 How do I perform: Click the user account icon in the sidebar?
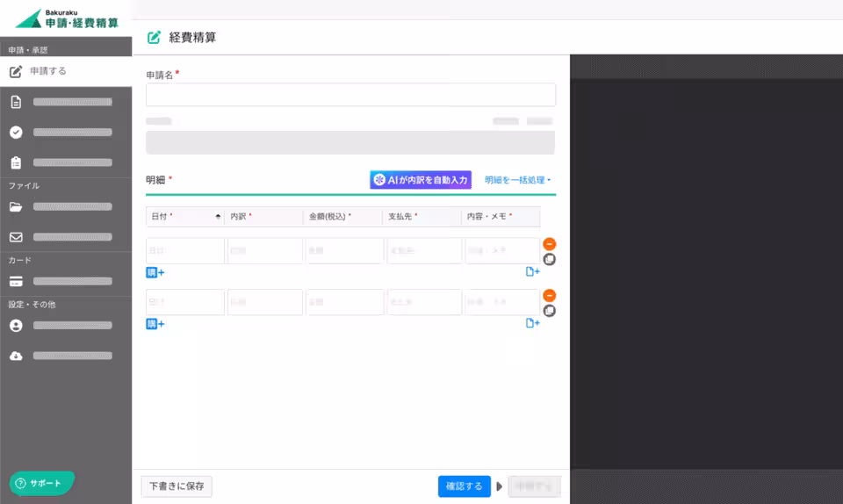pyautogui.click(x=16, y=326)
